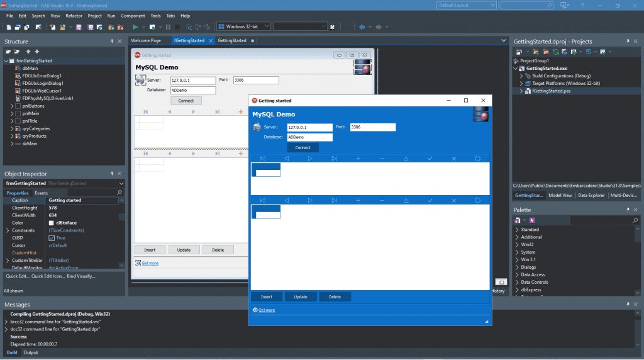Click the Pause icon in toolbar

[x=168, y=26]
